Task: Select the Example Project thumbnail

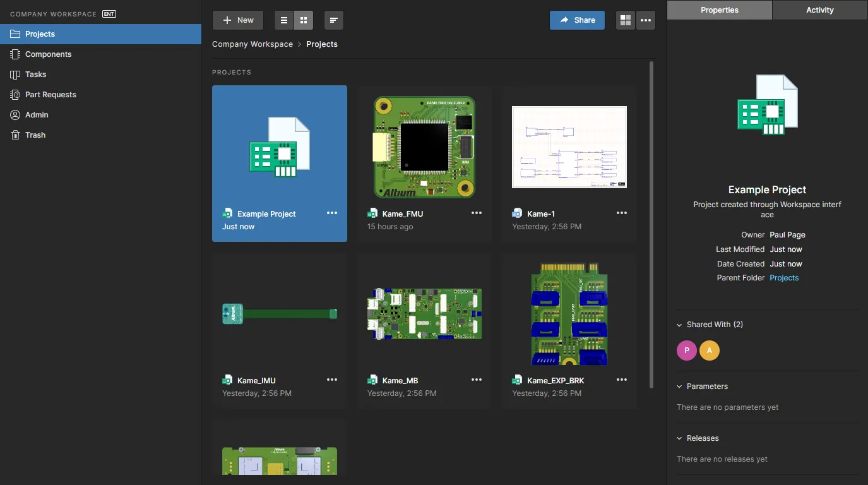Action: (280, 147)
